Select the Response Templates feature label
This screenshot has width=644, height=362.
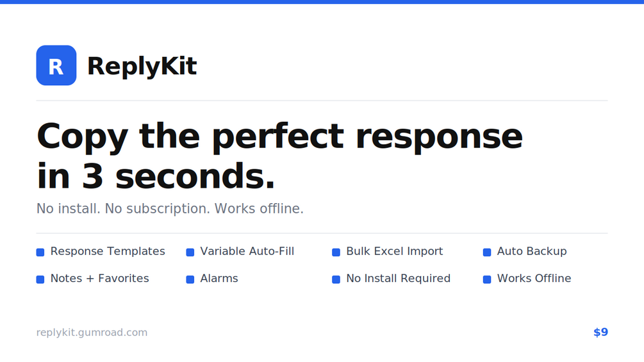[108, 251]
